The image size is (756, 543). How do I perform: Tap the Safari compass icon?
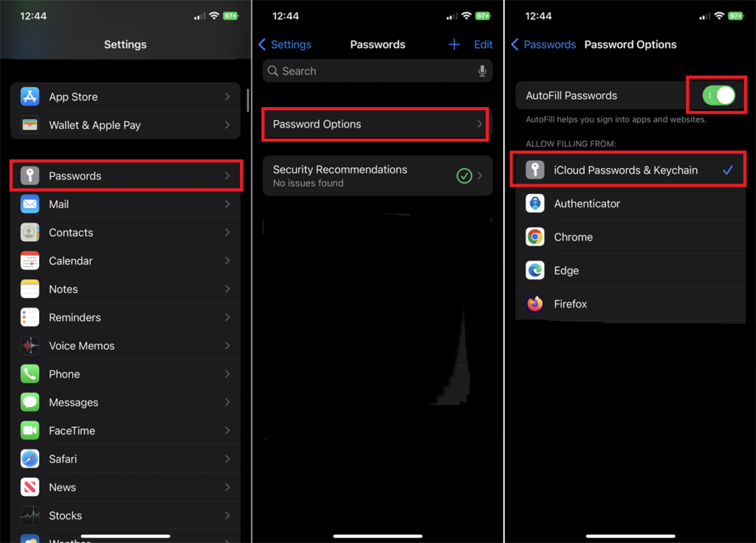click(30, 459)
